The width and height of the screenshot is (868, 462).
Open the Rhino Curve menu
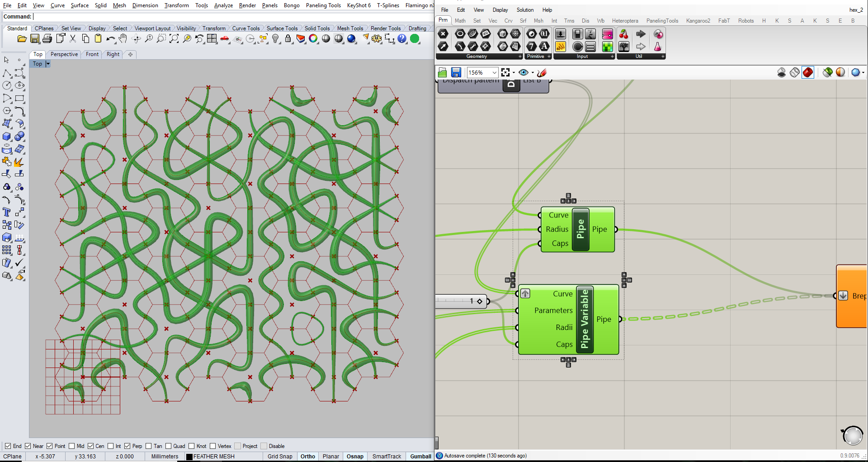pyautogui.click(x=57, y=5)
